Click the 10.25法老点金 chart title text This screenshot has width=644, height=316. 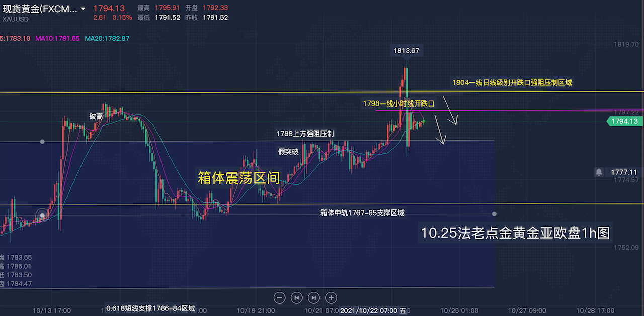pyautogui.click(x=516, y=233)
